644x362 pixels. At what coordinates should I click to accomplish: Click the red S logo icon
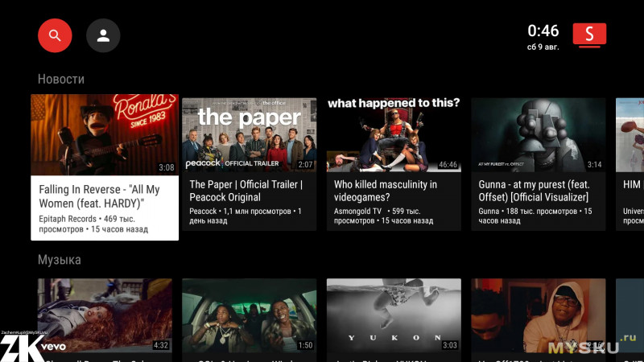(589, 34)
